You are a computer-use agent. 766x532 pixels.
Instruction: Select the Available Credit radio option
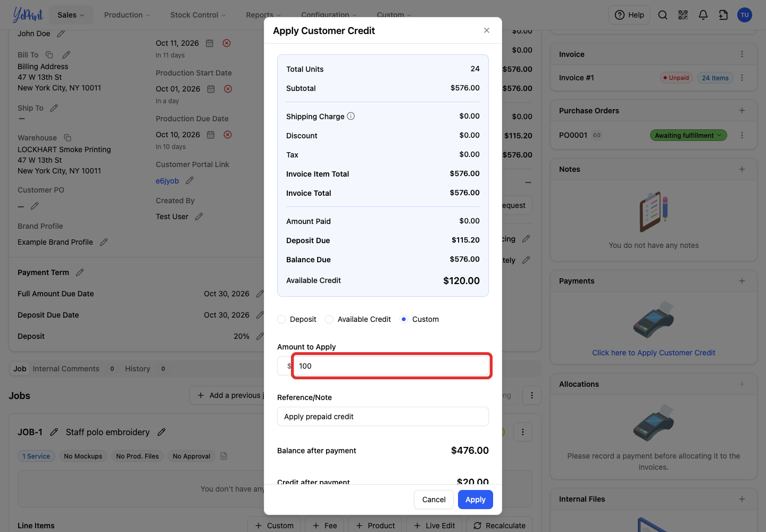329,319
